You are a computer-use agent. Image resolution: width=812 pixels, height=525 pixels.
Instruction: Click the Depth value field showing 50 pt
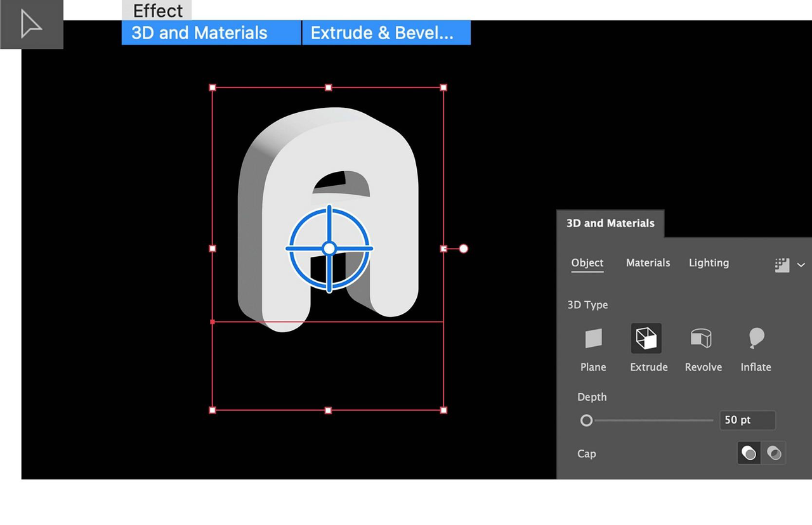pos(747,420)
